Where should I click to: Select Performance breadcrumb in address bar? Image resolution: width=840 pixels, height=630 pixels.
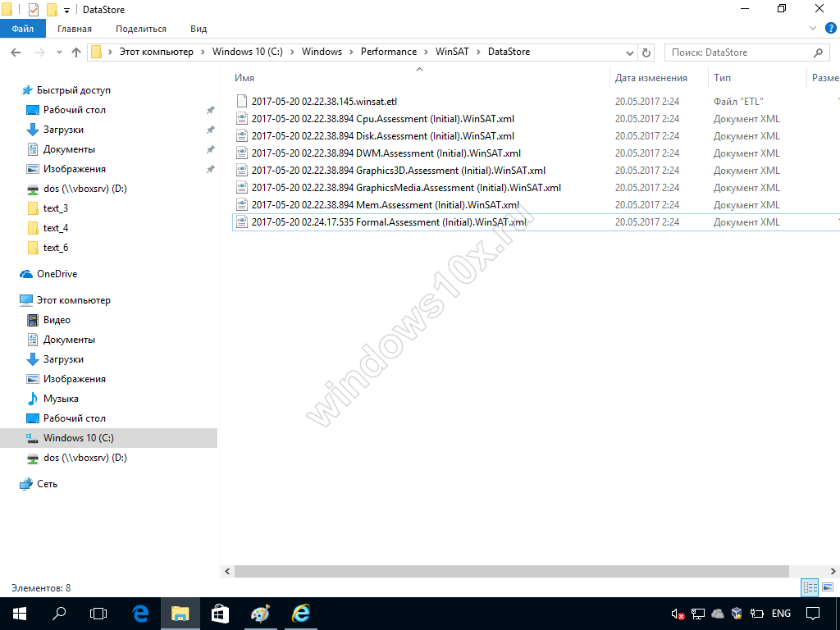388,52
